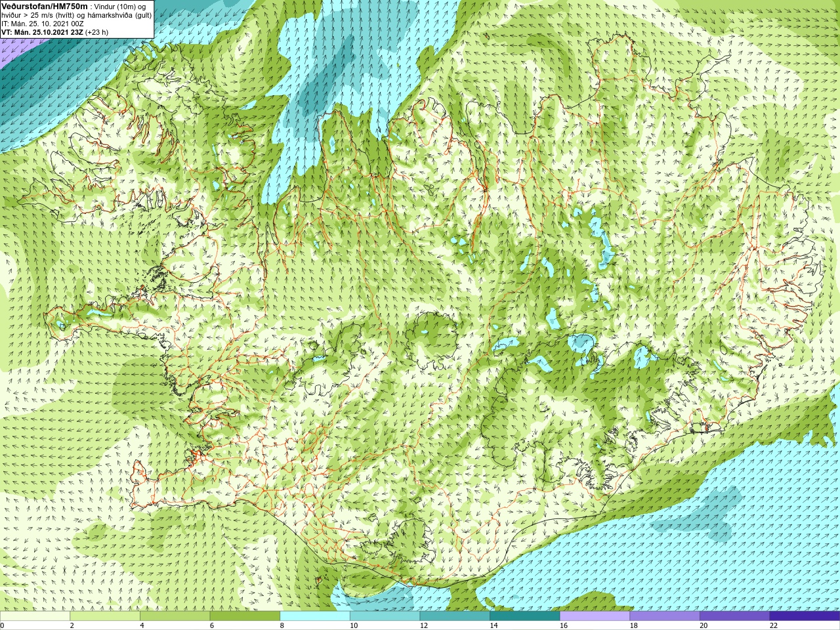
Task: Select the 16–18 m/s lavender legend swatch
Action: [x=595, y=616]
